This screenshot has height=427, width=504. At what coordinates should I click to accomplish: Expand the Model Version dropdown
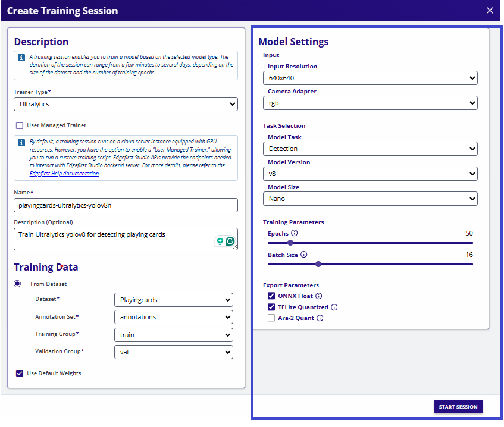point(370,174)
